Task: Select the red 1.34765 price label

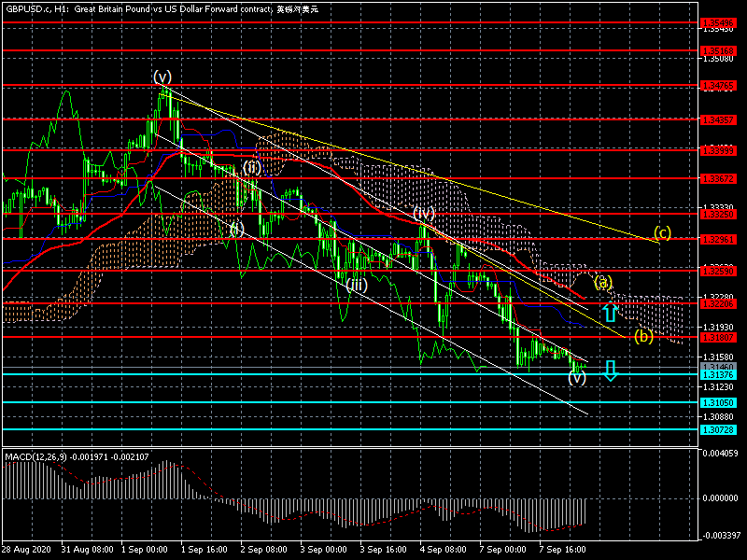Action: 718,85
